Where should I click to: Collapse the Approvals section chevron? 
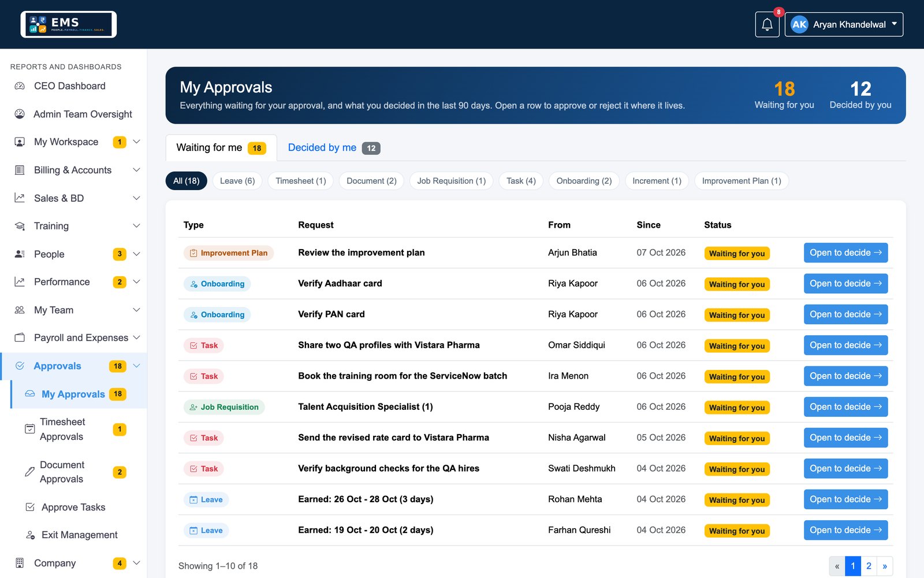pyautogui.click(x=137, y=366)
